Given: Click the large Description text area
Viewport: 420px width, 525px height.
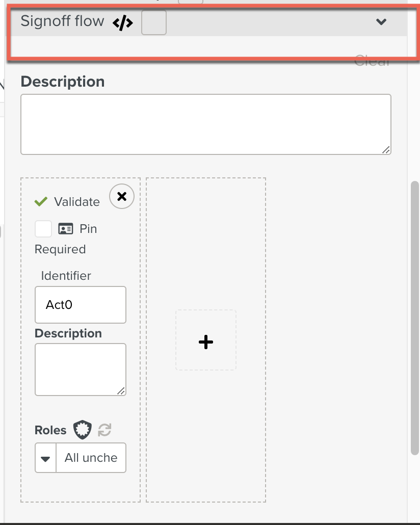Looking at the screenshot, I should click(205, 124).
